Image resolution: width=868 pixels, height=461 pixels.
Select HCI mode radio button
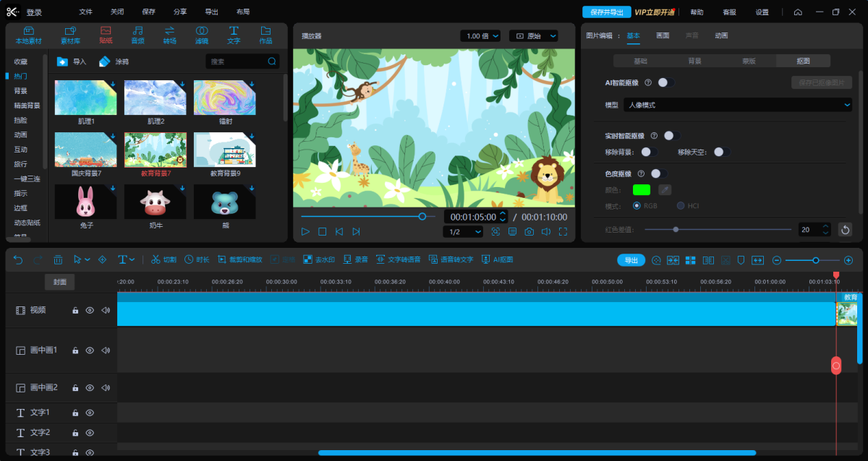click(681, 206)
